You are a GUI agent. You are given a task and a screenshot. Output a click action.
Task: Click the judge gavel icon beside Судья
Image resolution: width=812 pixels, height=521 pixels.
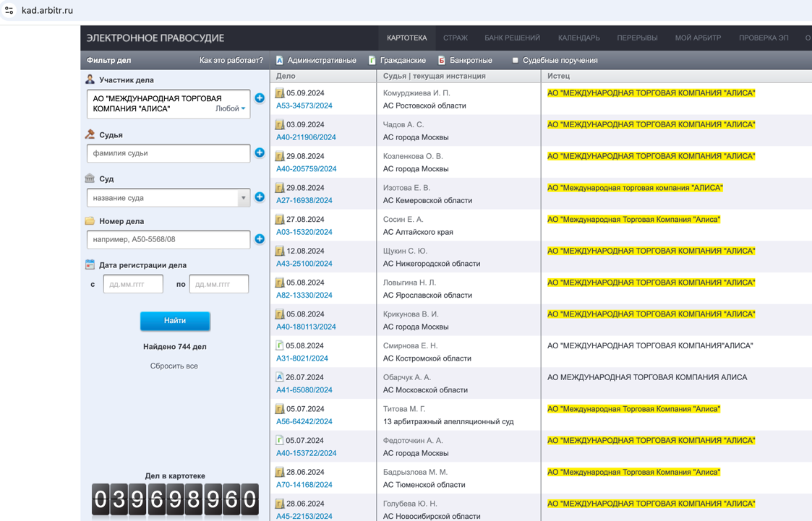(90, 134)
